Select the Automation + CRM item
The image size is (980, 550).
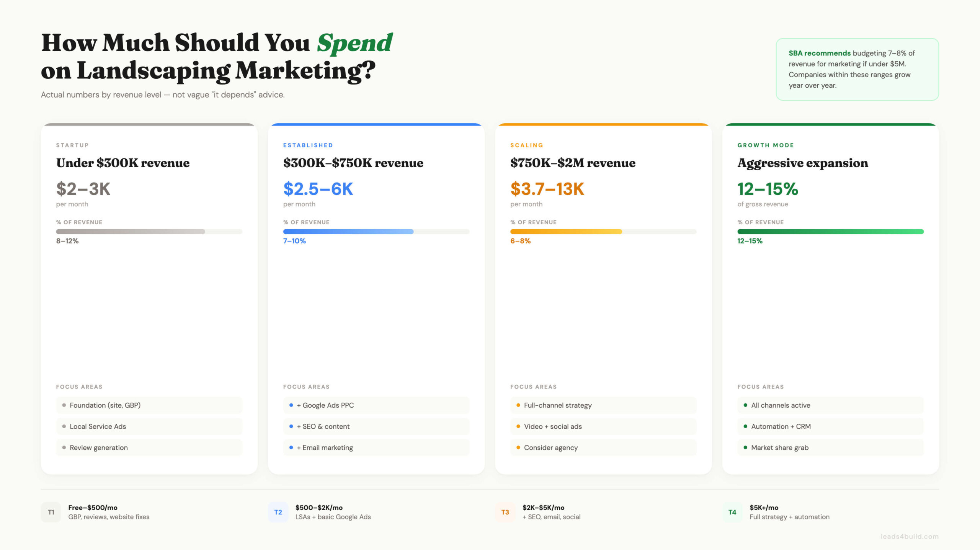coord(830,426)
